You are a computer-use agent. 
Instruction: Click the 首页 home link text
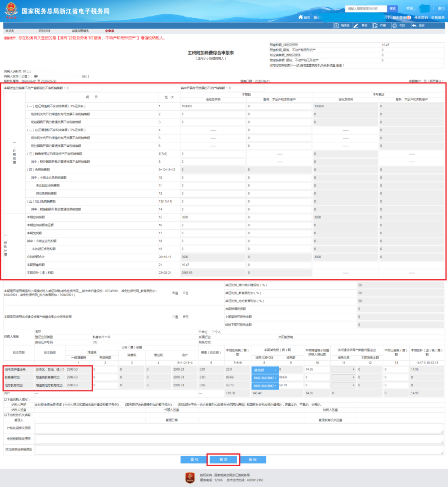coord(307,17)
